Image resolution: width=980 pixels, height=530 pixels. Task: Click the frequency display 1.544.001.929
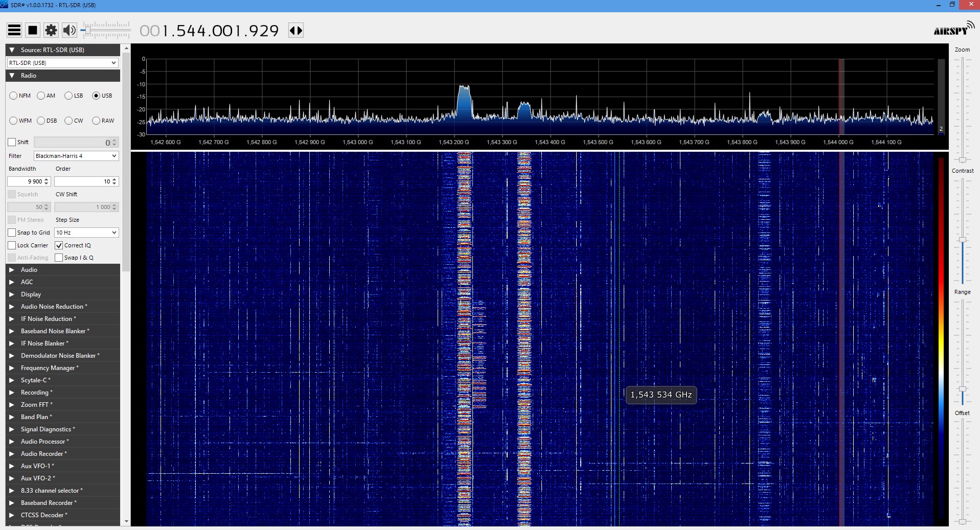tap(210, 31)
